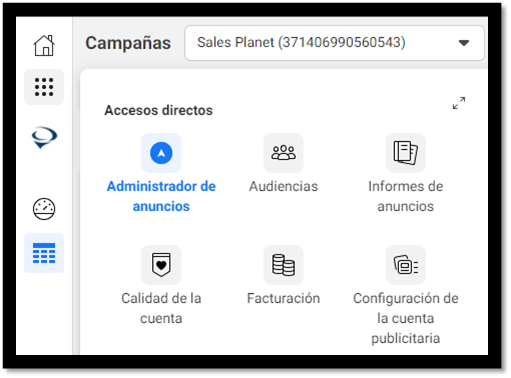Open the Sales Planet account dropdown
Viewport: 511px width, 378px height.
coord(334,43)
